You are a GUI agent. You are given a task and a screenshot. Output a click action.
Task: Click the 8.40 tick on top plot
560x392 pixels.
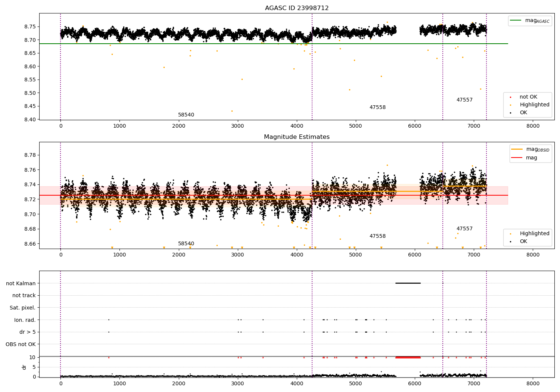tap(30, 119)
